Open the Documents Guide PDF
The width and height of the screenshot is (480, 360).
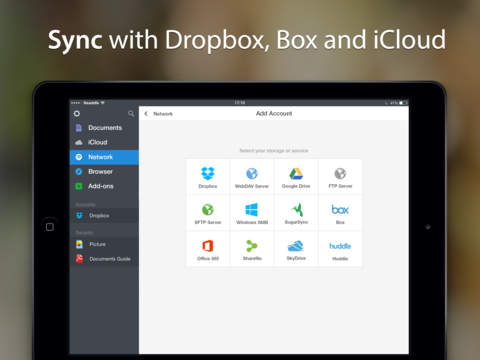104,259
